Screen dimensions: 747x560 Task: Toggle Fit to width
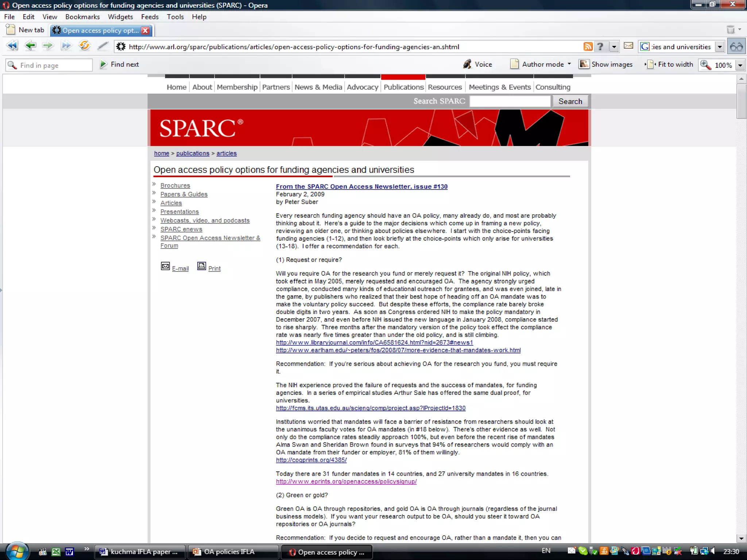point(669,65)
